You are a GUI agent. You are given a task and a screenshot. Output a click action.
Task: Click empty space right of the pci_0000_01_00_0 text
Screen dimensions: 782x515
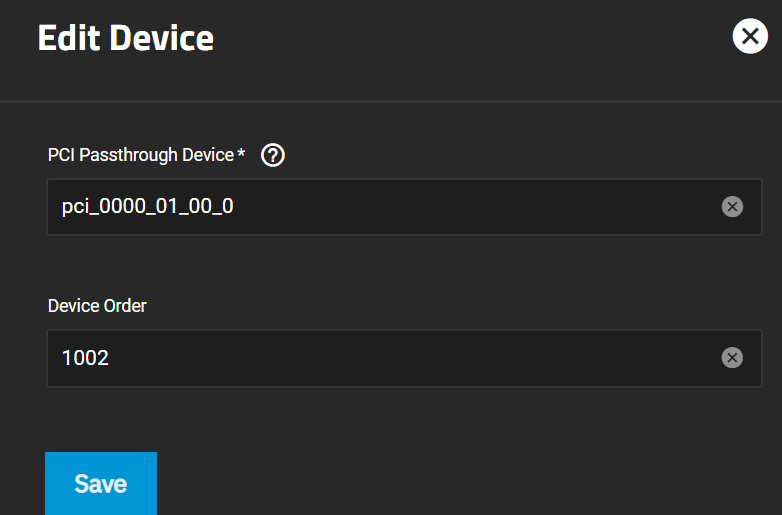click(476, 207)
